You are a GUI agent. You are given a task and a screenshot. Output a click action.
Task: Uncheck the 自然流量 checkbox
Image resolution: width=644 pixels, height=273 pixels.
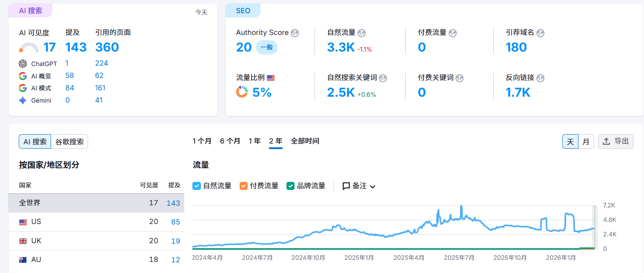197,186
